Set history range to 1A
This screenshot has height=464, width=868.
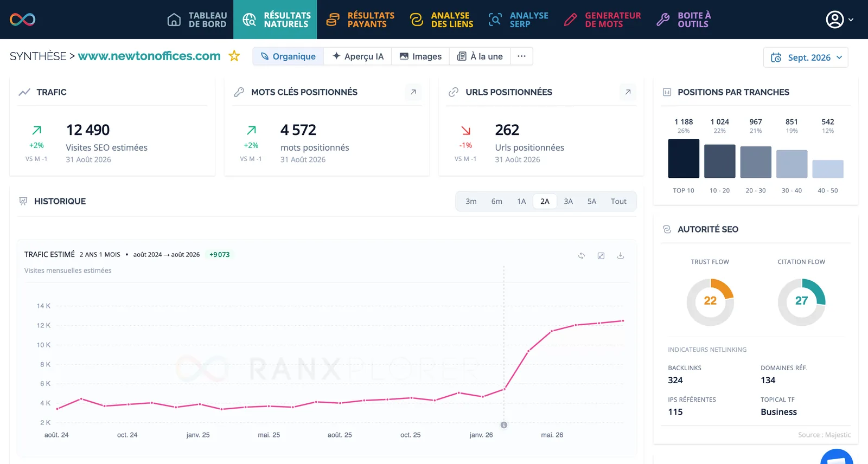click(521, 201)
